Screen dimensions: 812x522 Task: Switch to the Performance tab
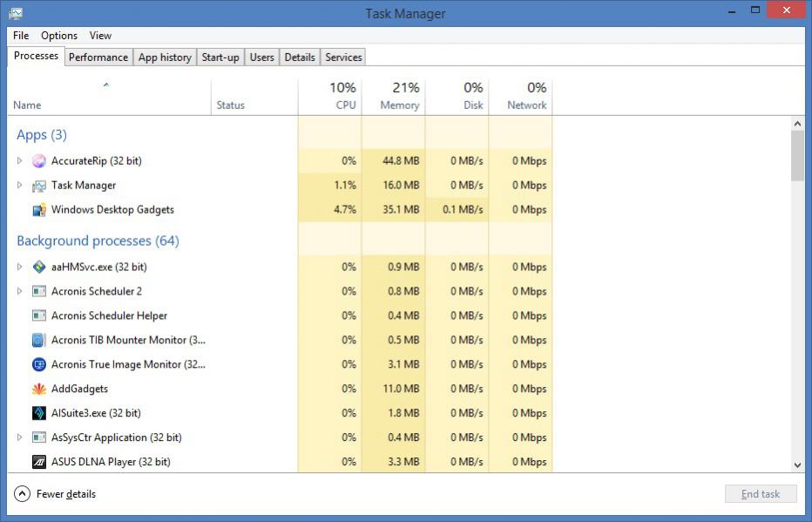pos(98,58)
